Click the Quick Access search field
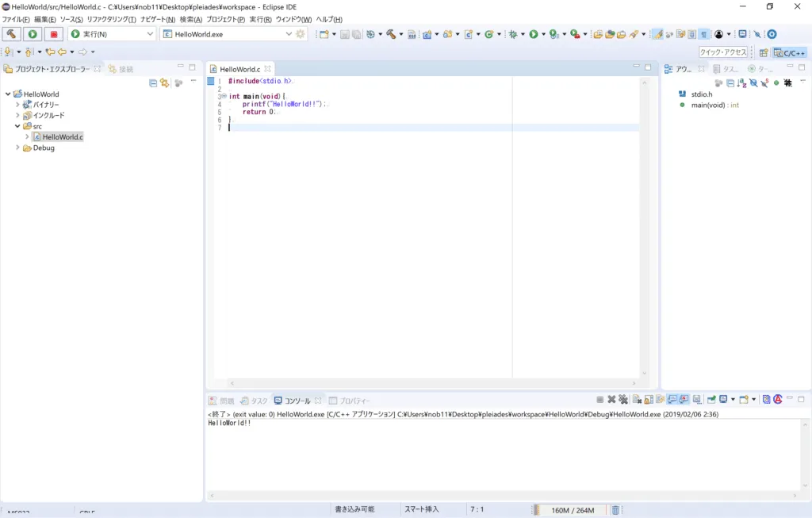The image size is (812, 518). [723, 52]
